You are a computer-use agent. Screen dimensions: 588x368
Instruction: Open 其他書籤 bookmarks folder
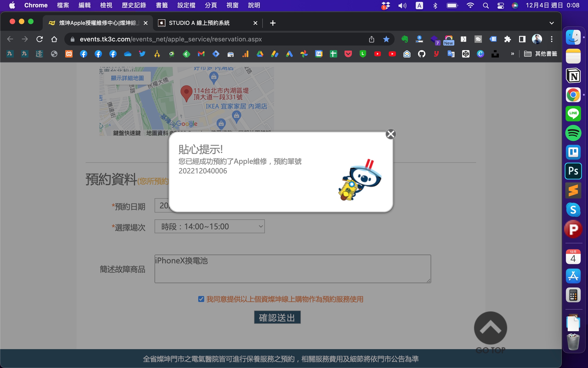(540, 54)
